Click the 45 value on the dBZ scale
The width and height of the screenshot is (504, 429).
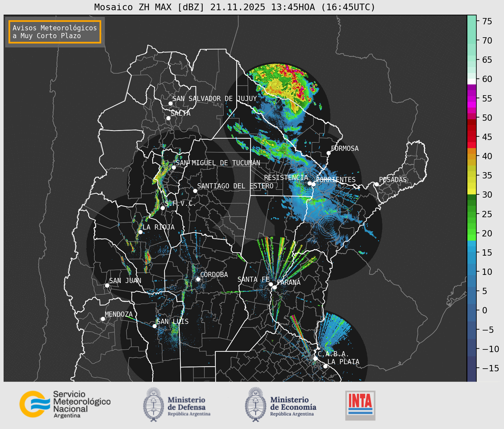coord(487,137)
